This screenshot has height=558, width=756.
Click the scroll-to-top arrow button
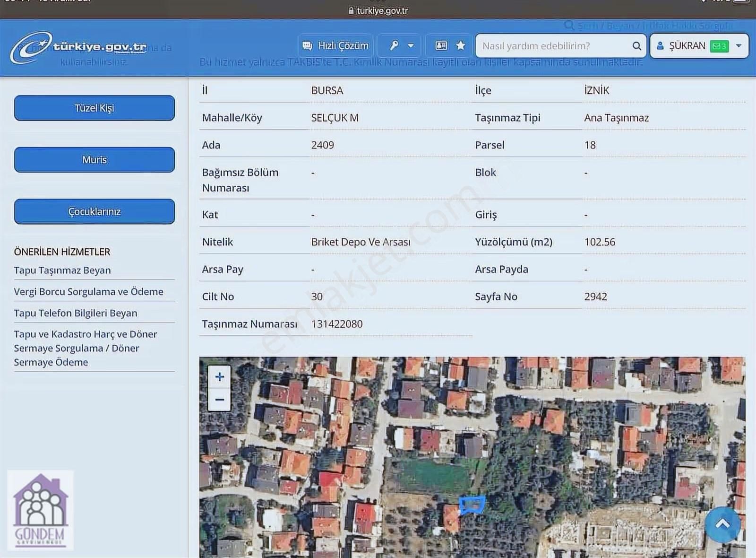click(722, 524)
